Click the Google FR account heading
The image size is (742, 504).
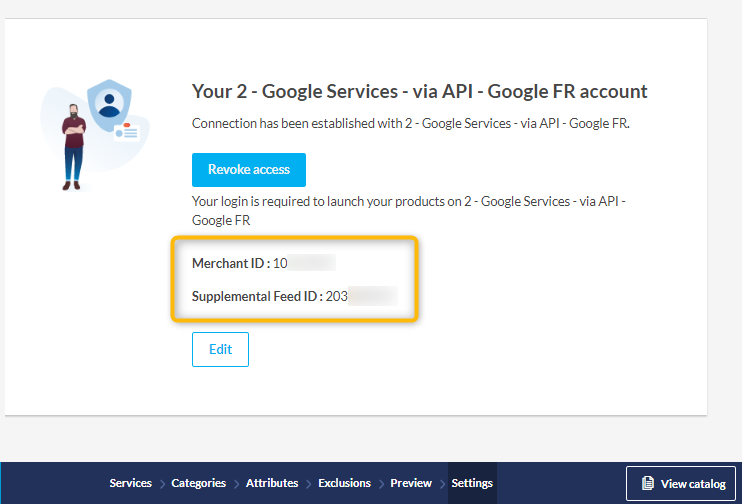click(419, 92)
